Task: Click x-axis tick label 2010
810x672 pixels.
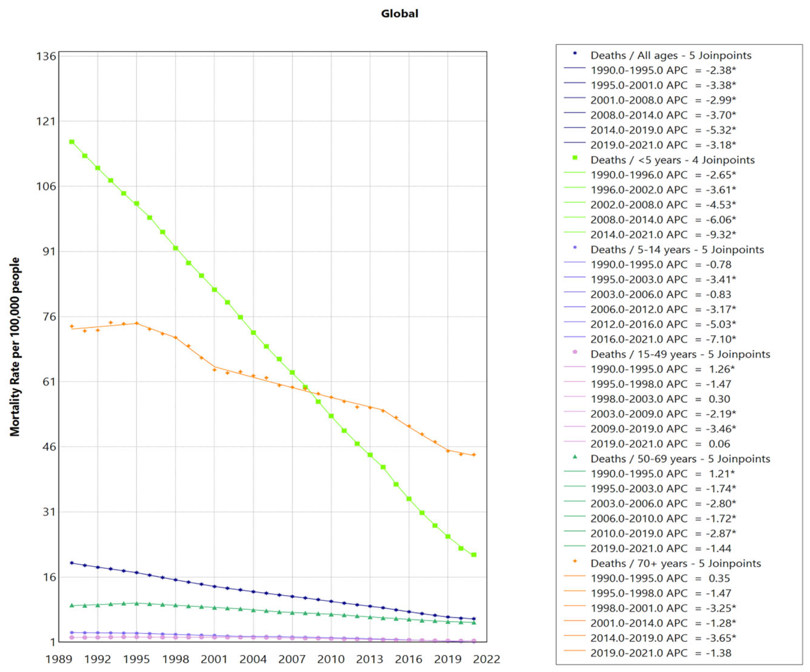Action: point(331,659)
